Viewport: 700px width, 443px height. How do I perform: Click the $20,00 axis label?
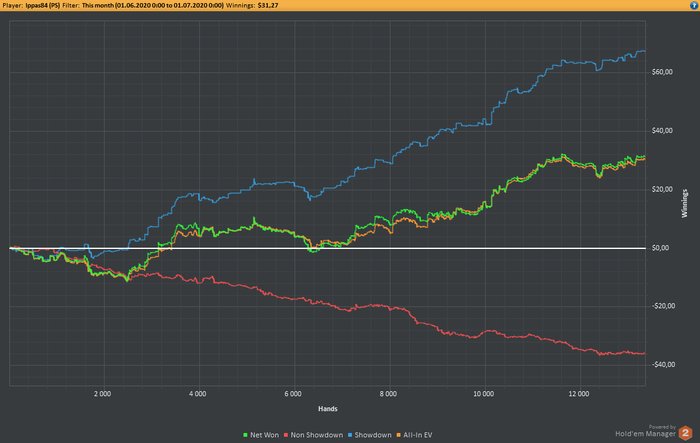click(x=662, y=189)
